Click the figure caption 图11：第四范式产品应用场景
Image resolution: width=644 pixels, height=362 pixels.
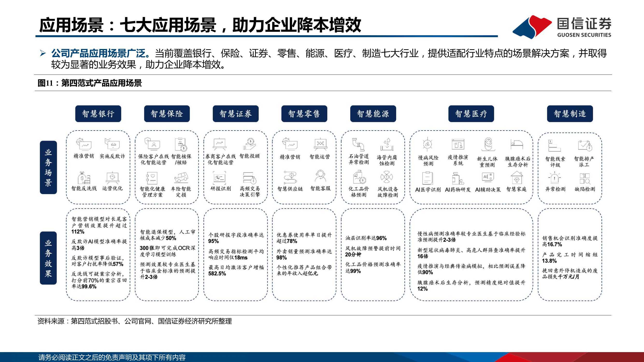(90, 83)
